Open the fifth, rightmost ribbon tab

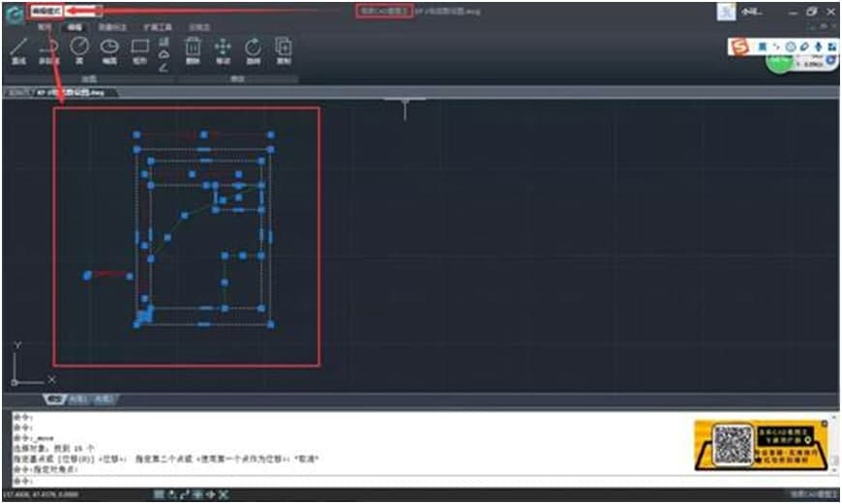point(199,27)
